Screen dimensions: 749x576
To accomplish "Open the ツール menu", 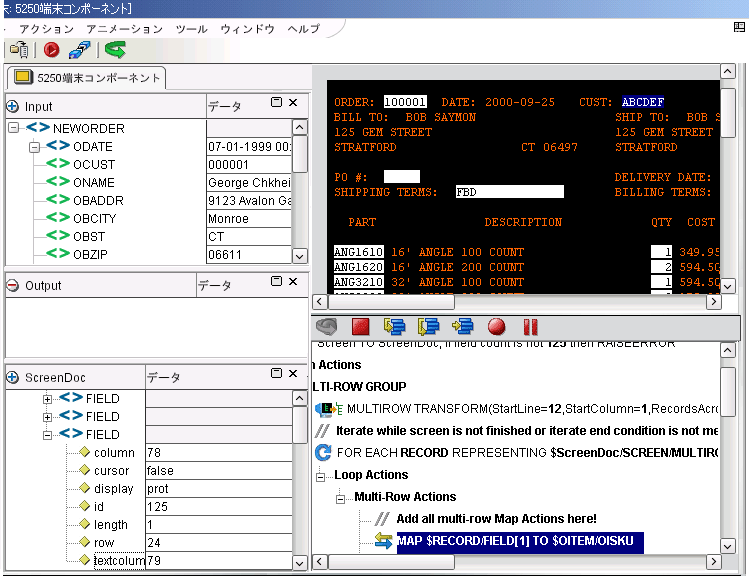I will click(x=191, y=29).
